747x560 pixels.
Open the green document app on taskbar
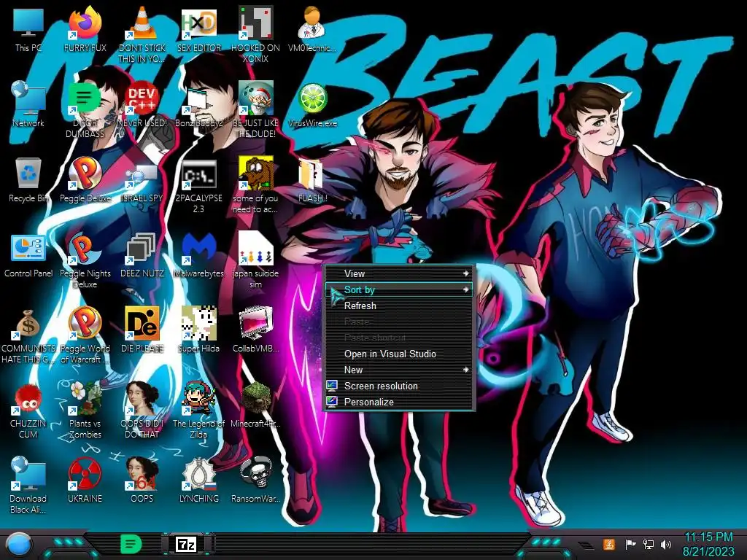click(131, 544)
